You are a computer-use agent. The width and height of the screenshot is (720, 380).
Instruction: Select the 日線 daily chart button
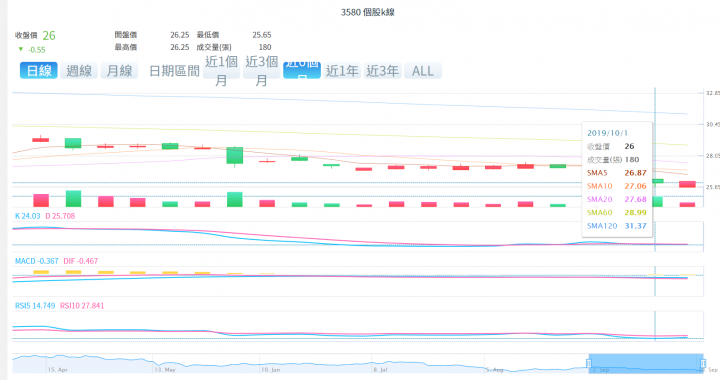pos(39,71)
